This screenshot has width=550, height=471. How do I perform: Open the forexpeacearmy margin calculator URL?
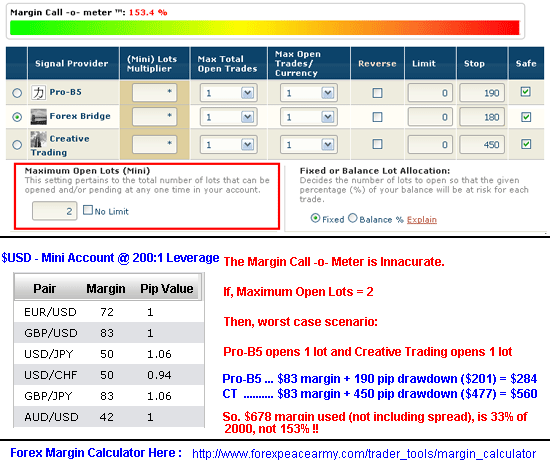click(364, 454)
